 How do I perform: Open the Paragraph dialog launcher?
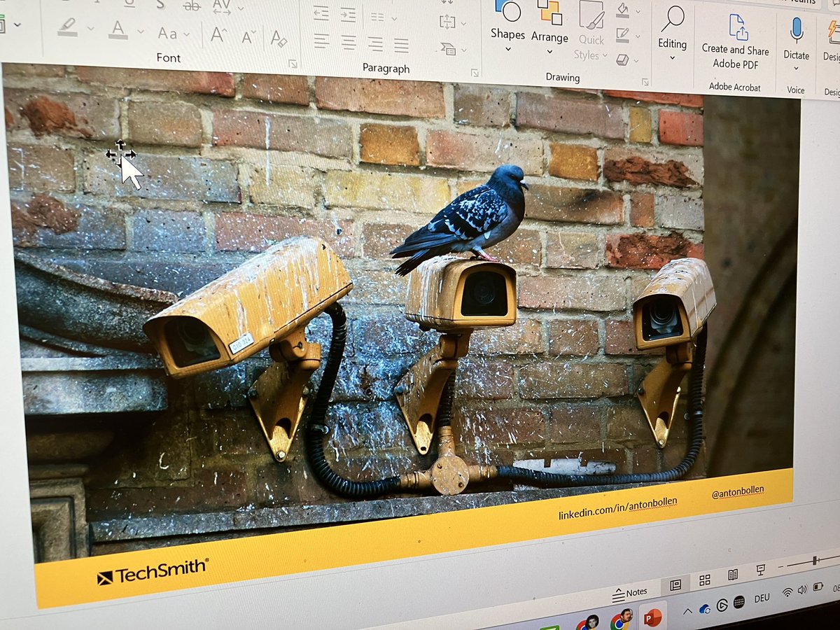point(475,73)
